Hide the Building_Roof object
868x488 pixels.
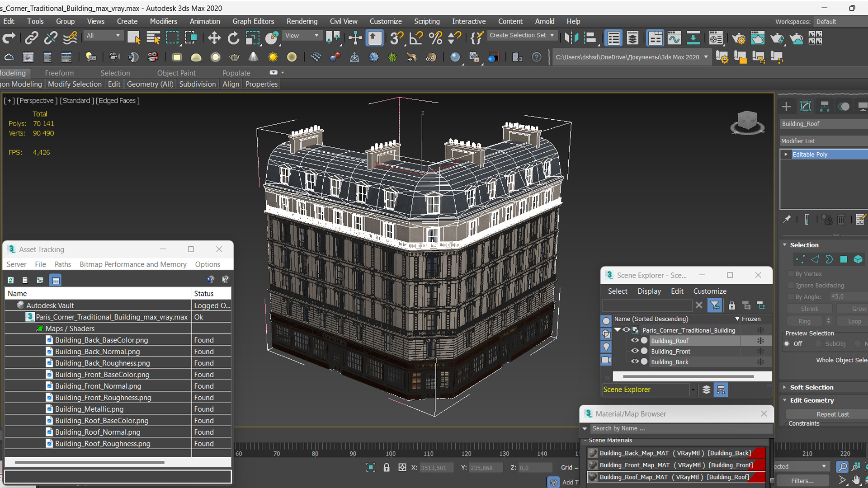click(x=635, y=341)
